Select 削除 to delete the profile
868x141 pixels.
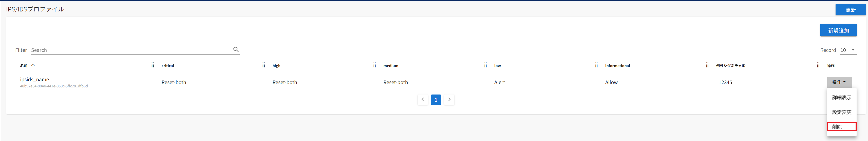point(841,127)
